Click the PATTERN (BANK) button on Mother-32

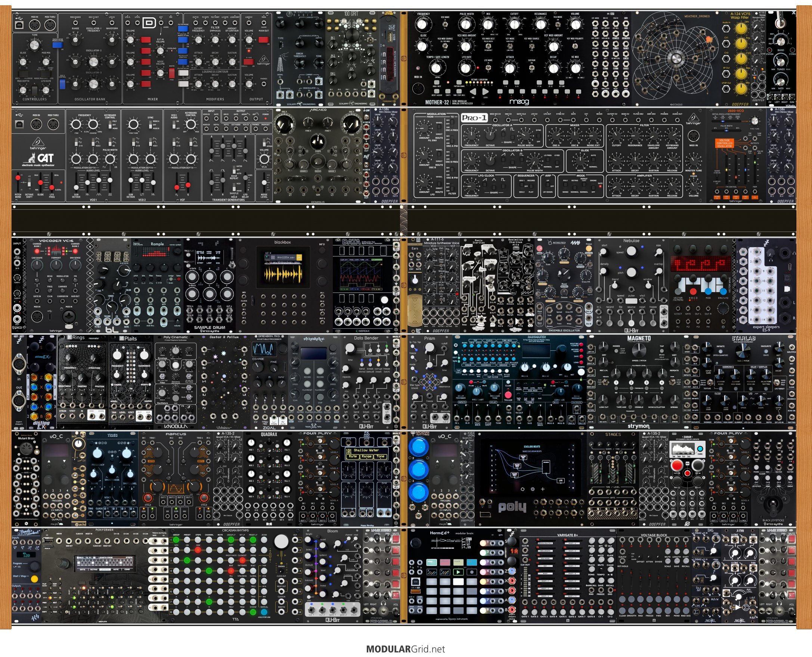coord(459,82)
